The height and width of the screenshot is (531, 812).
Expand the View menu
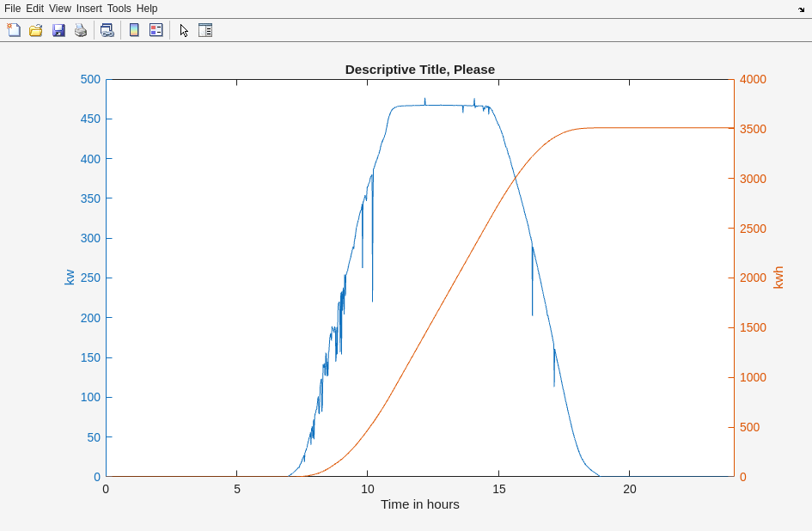point(60,9)
